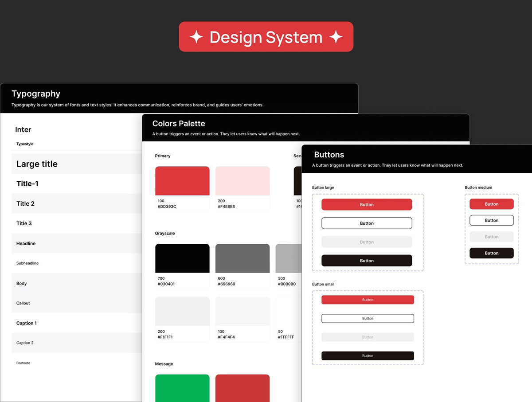532x402 pixels.
Task: Click the Grayscale section label
Action: point(165,233)
